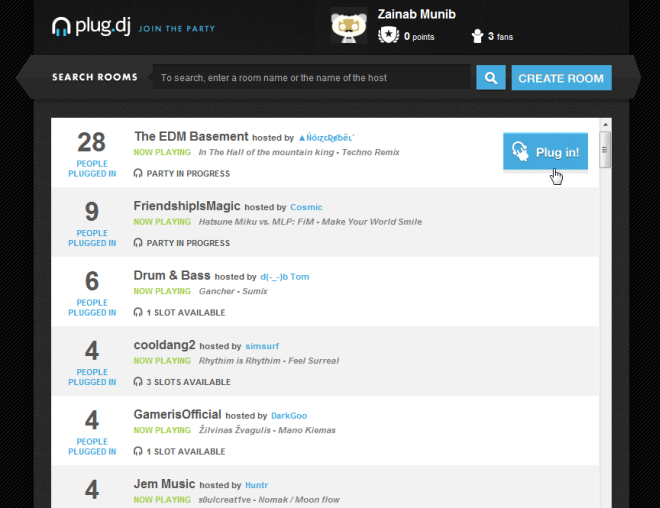Click the SEARCH ROOMS label
Screen dimensions: 660x508
(x=95, y=77)
